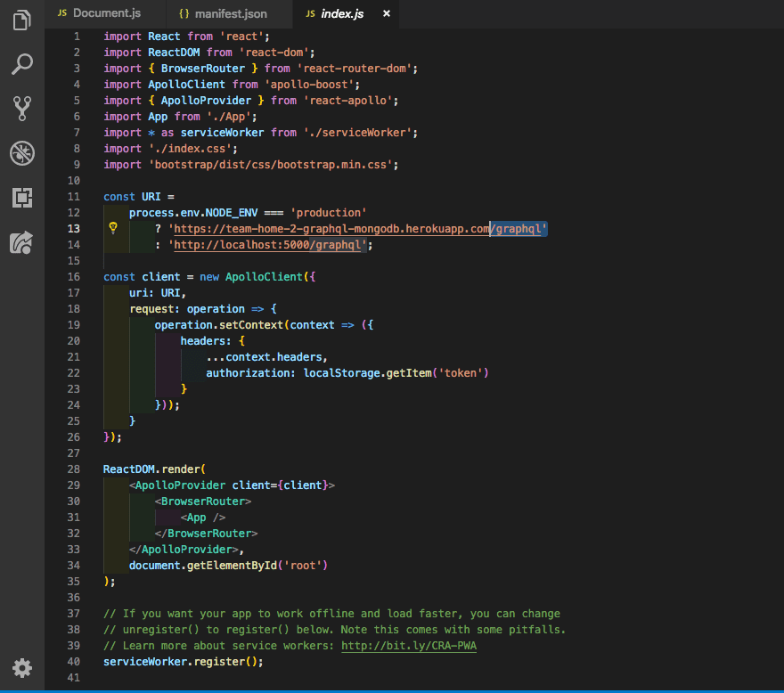Open the Extensions view
This screenshot has width=784, height=693.
(22, 197)
